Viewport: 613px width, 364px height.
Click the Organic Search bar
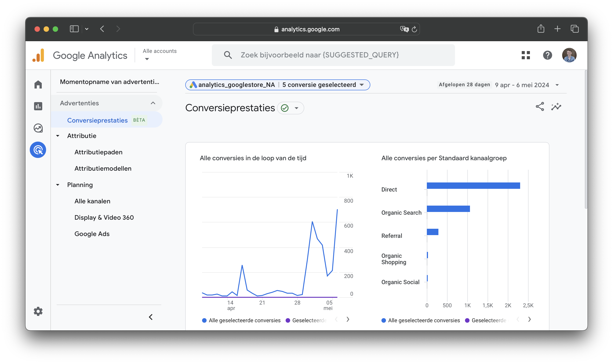click(448, 209)
